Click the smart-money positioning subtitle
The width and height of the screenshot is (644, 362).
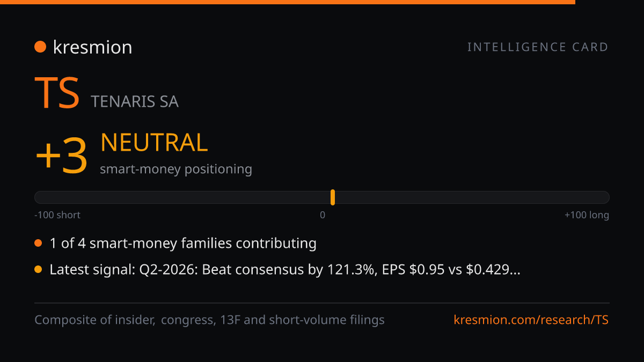(176, 169)
